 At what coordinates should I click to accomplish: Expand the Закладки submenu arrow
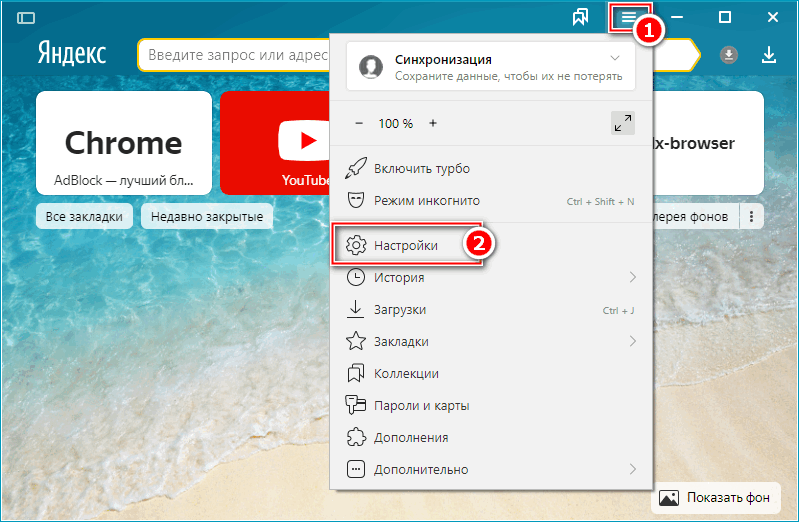click(632, 341)
